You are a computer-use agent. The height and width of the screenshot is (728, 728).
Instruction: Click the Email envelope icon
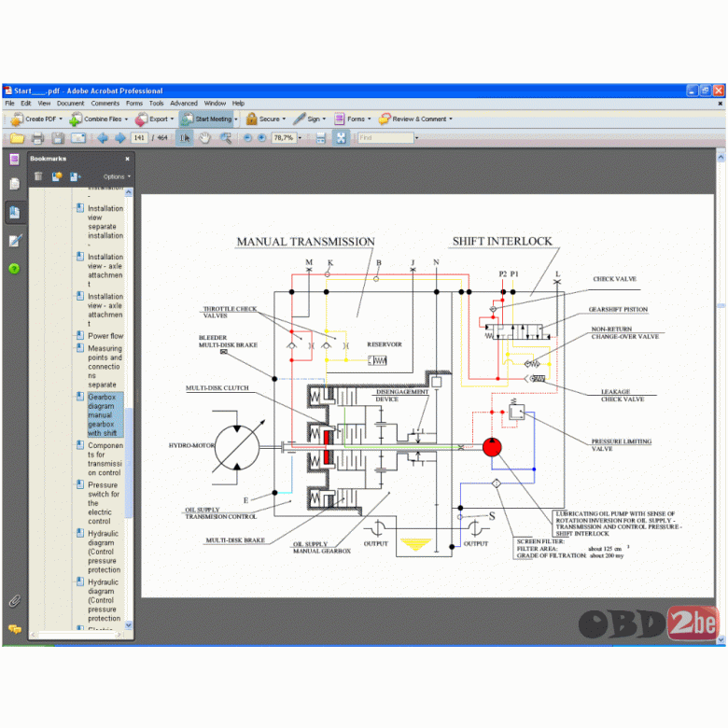pos(78,138)
